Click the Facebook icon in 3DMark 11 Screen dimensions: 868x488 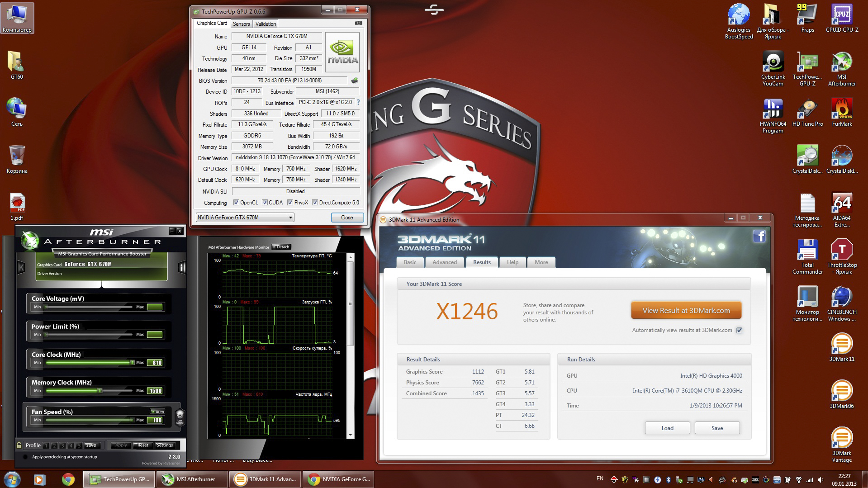click(759, 236)
